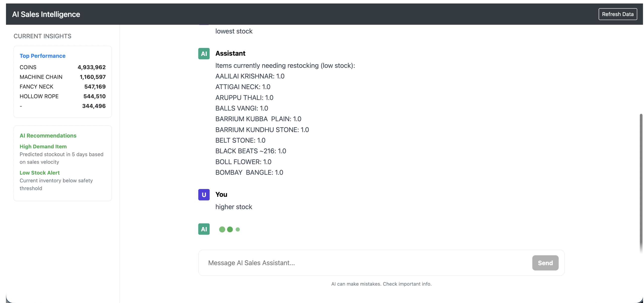Click the user avatar next to 'higher stock'
The height and width of the screenshot is (303, 644).
pos(204,195)
